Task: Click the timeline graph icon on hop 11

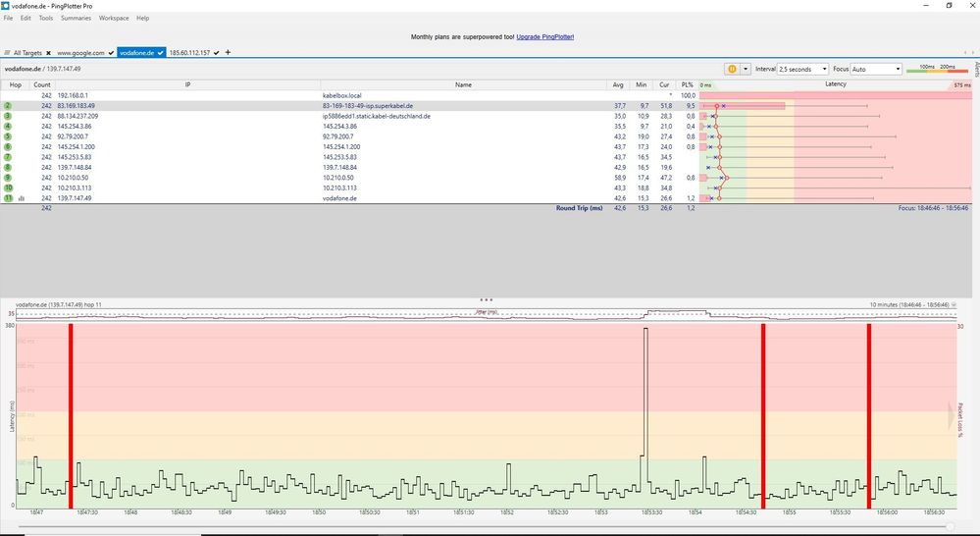Action: coord(21,198)
